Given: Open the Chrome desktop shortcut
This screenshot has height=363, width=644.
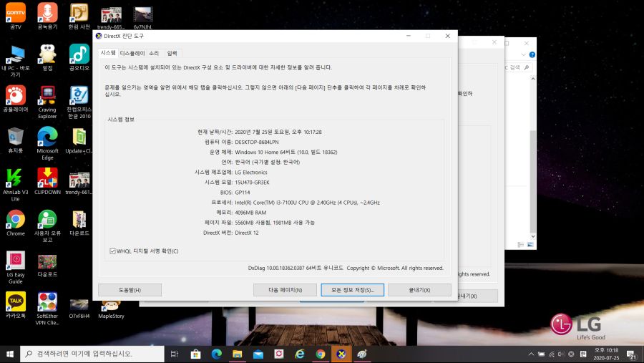Looking at the screenshot, I should 16,223.
